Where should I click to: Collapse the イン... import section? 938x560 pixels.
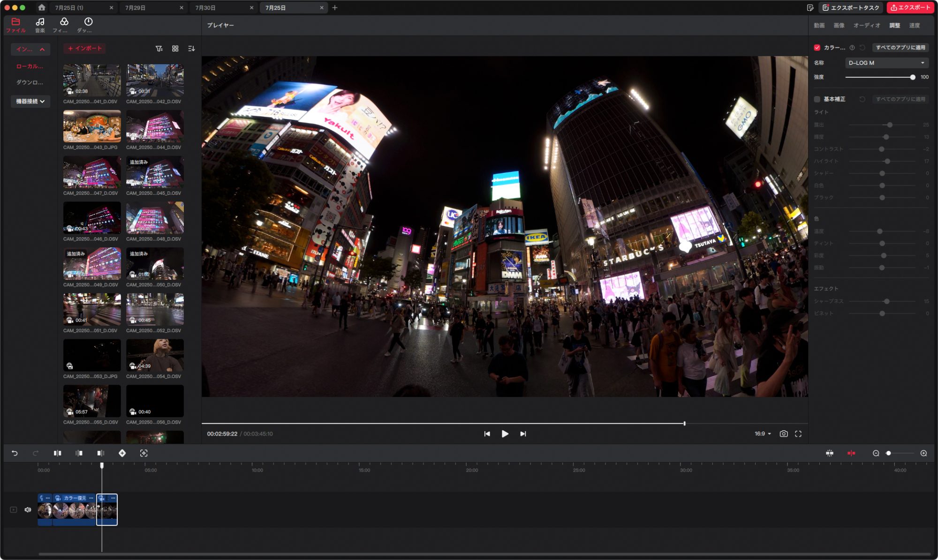[30, 49]
